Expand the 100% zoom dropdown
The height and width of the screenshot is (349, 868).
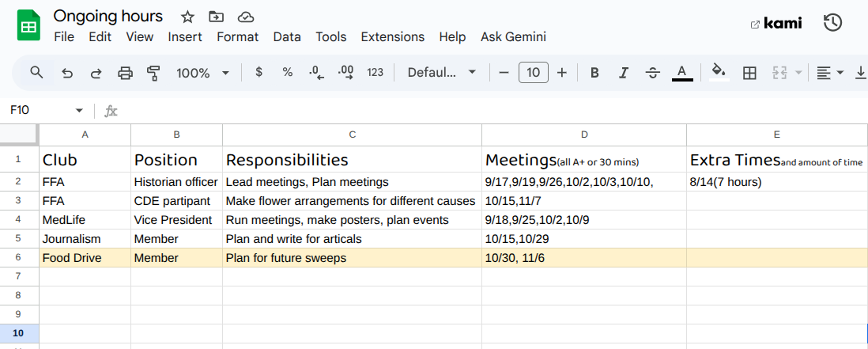(x=202, y=73)
